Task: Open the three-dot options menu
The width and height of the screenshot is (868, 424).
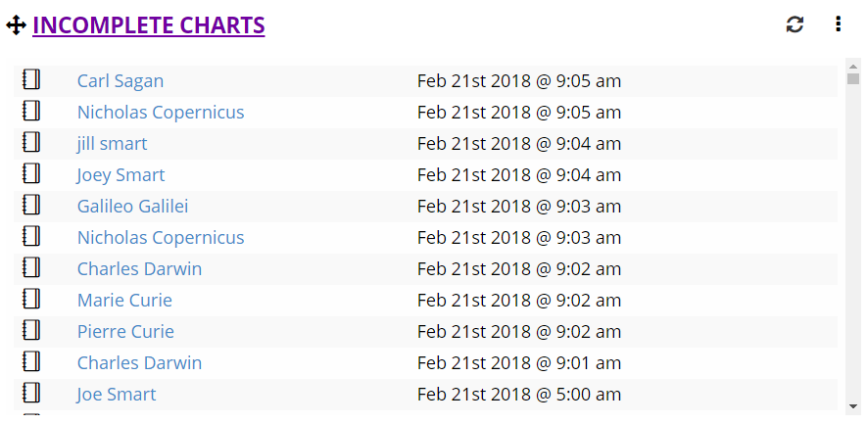Action: [x=838, y=24]
